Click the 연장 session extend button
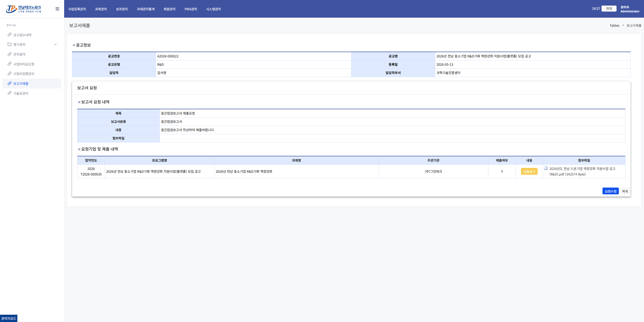Viewport: 644px width, 322px height. tap(609, 9)
